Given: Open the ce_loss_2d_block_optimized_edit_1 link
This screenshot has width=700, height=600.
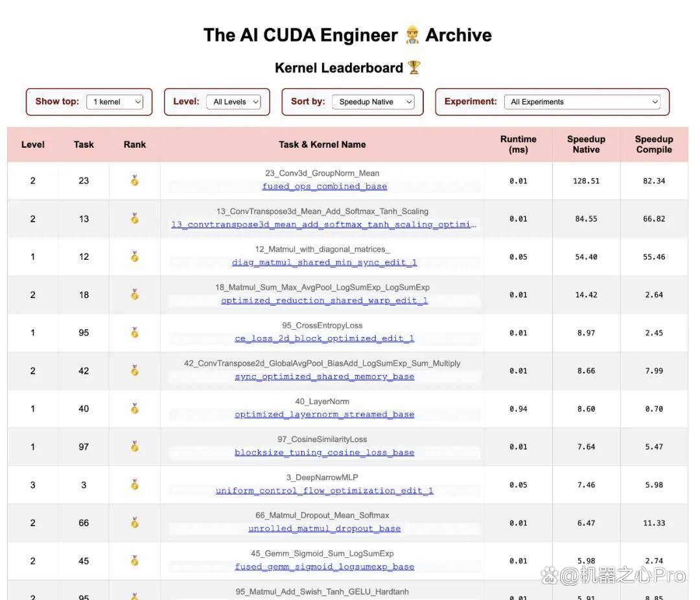Looking at the screenshot, I should pos(325,338).
